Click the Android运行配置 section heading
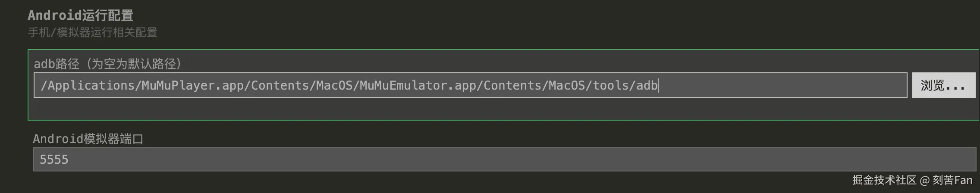The width and height of the screenshot is (980, 193). coord(81,16)
